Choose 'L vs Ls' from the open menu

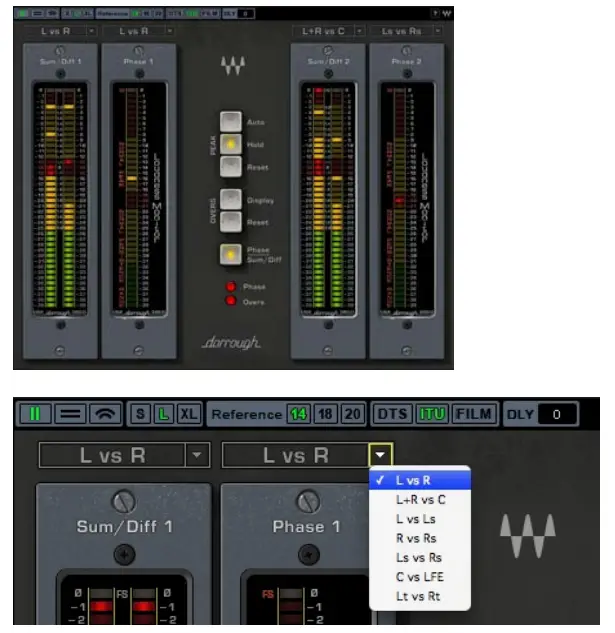pyautogui.click(x=420, y=519)
